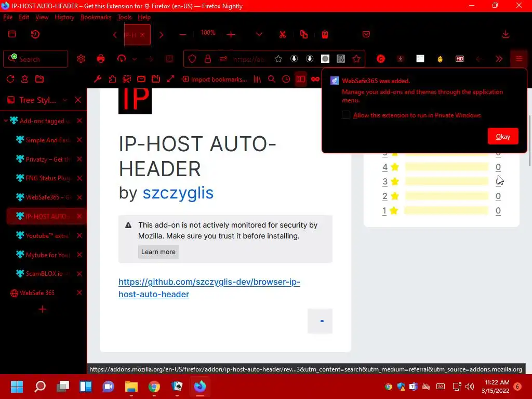Click the URL address field
The width and height of the screenshot is (532, 399).
point(249,59)
